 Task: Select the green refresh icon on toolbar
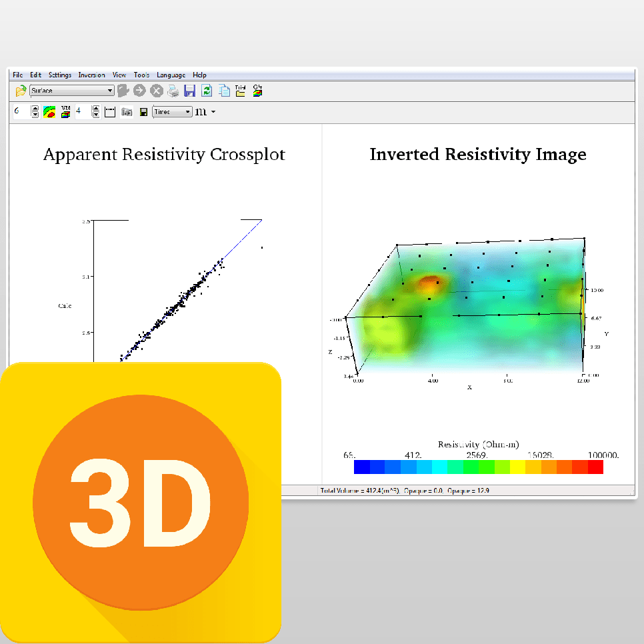click(207, 91)
